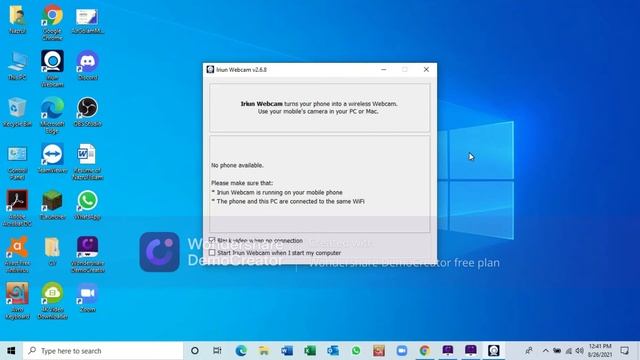Click the 'Type here to search' box
This screenshot has width=640, height=360.
(103, 351)
